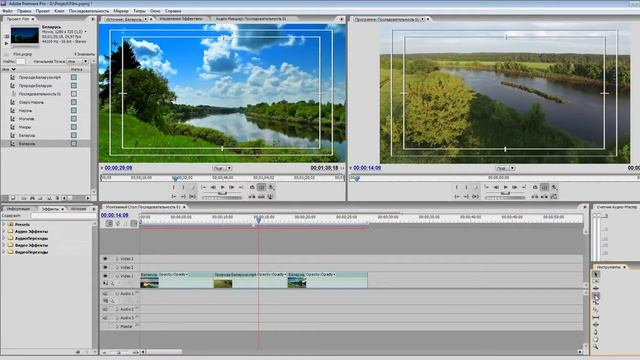The image size is (640, 360).
Task: Click Snap button in timeline header
Action: click(109, 223)
